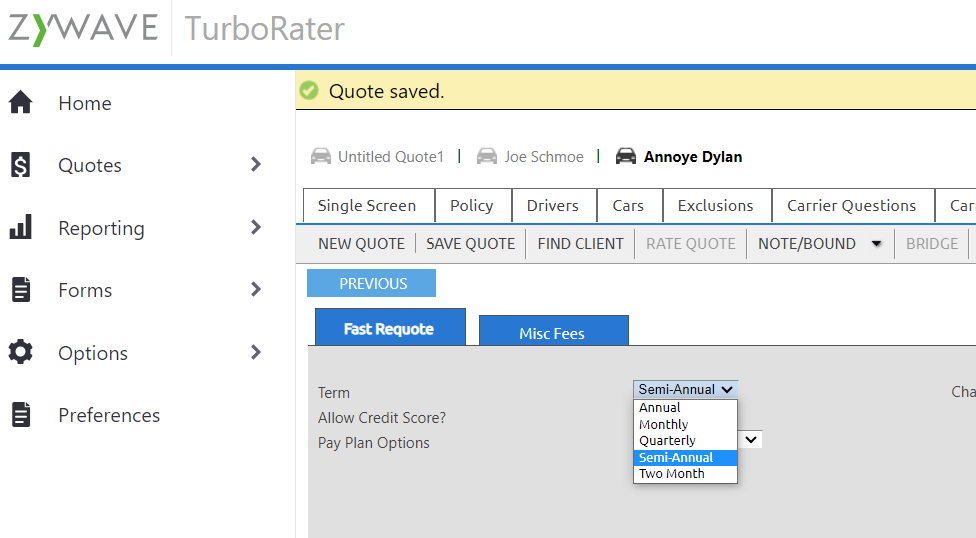Click the TurboRater title text
This screenshot has width=976, height=538.
click(x=265, y=29)
